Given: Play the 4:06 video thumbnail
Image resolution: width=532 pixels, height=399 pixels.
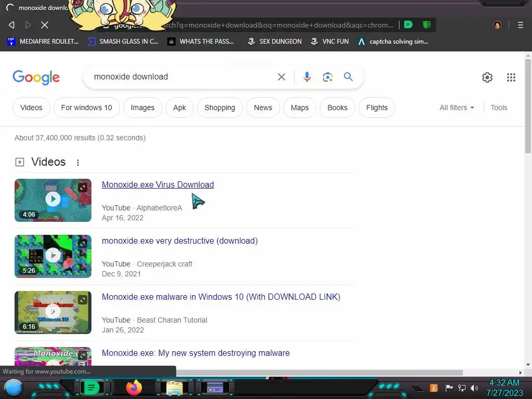Looking at the screenshot, I should tap(53, 200).
